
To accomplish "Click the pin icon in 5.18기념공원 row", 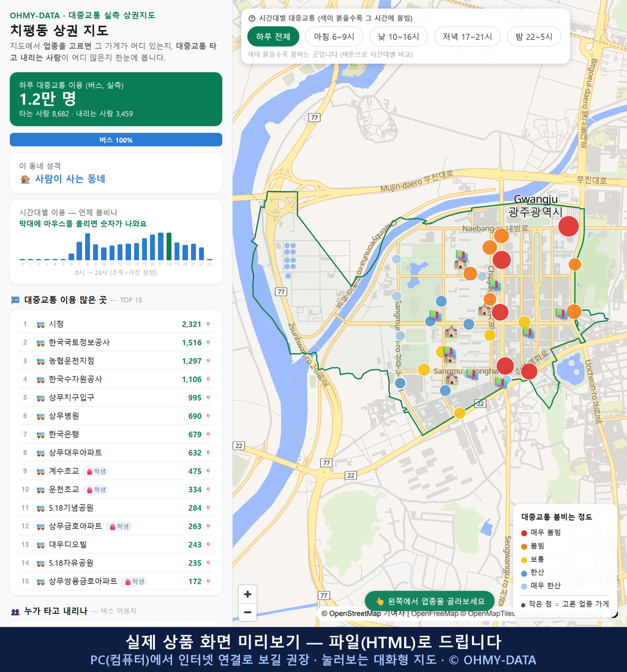I will point(208,508).
